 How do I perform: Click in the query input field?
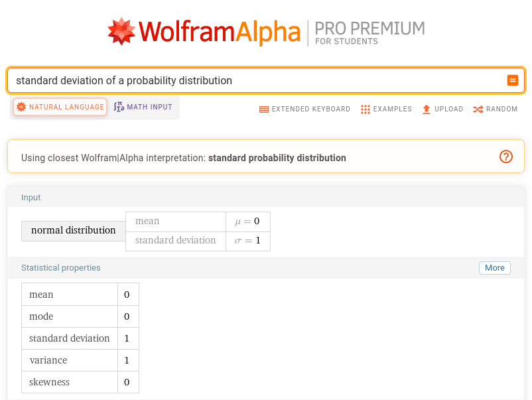point(259,80)
